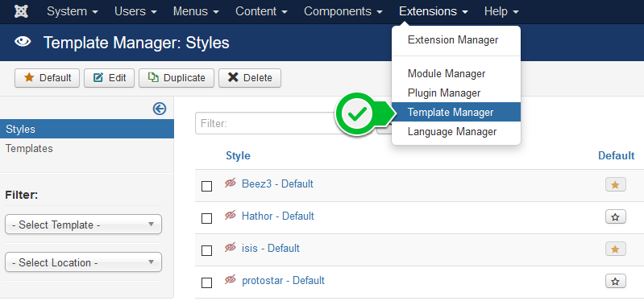Click the Default toolbar button
This screenshot has height=305, width=644.
click(x=47, y=78)
